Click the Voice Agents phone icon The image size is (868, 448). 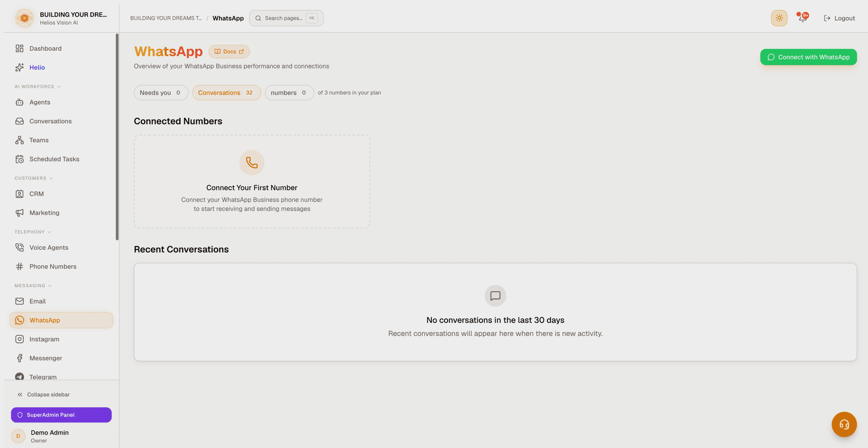point(19,247)
